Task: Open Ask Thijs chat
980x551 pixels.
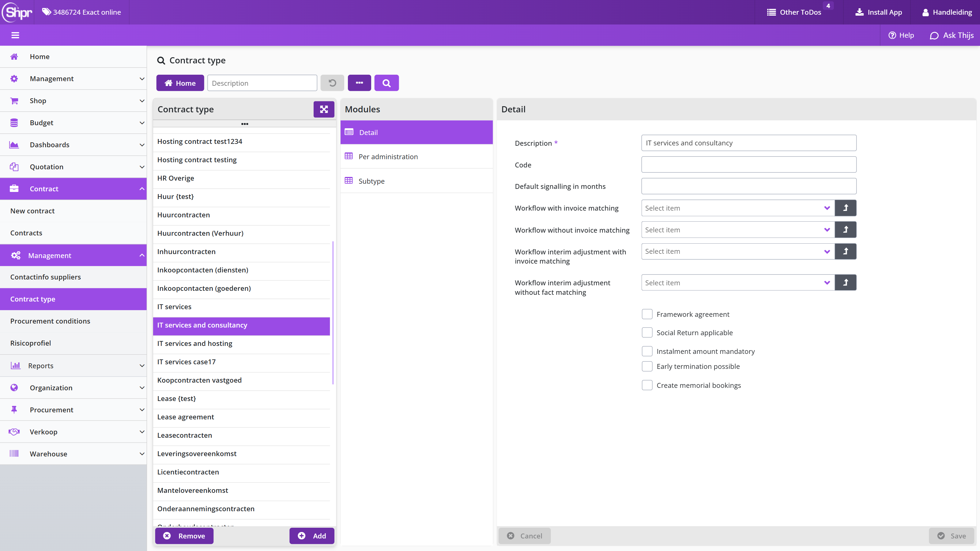Action: (952, 36)
